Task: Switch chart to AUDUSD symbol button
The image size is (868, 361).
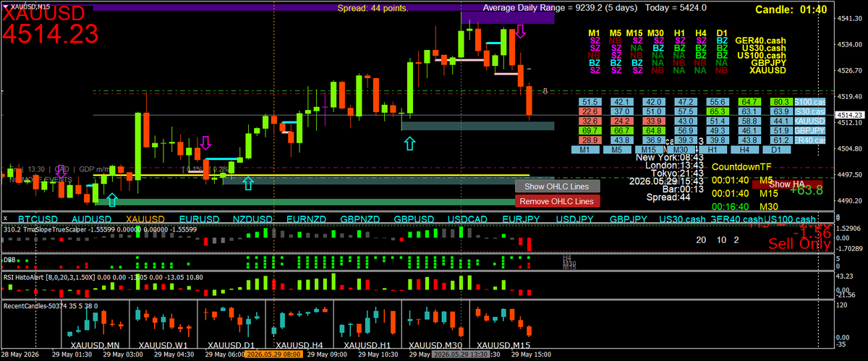Action: pyautogui.click(x=91, y=218)
